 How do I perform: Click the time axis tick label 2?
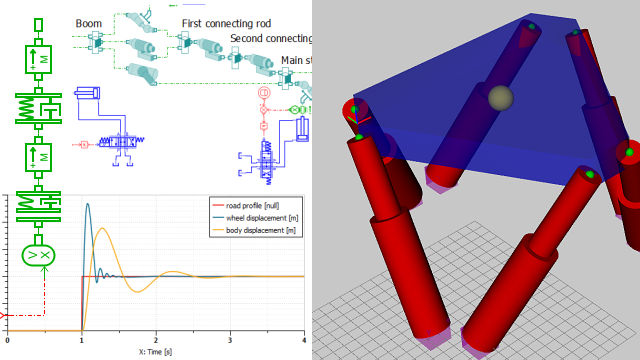pos(156,340)
